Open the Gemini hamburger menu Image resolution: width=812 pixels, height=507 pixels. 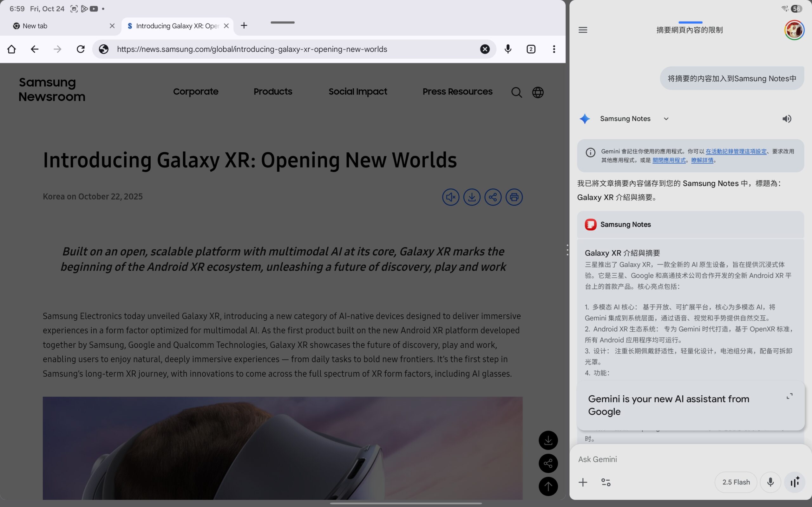click(583, 30)
